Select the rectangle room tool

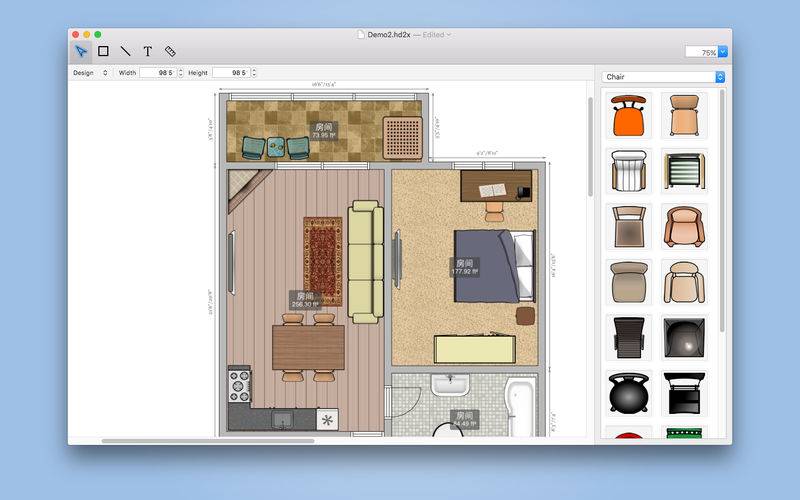pos(103,51)
